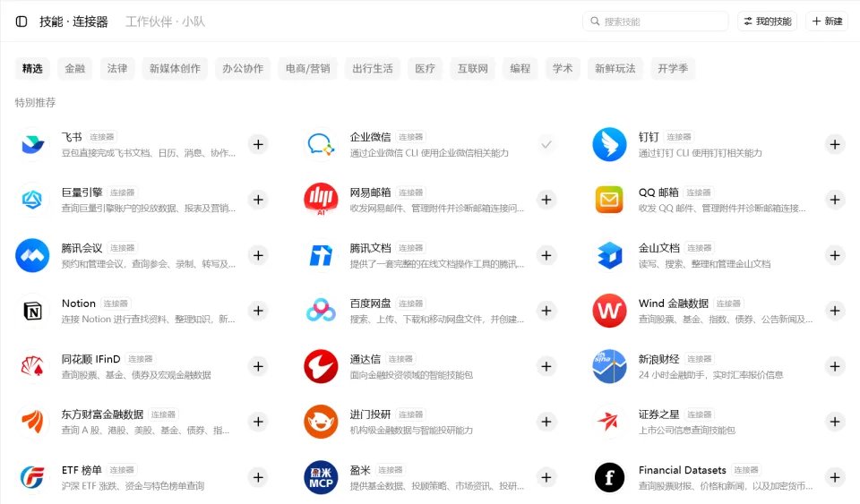This screenshot has width=860, height=504.
Task: Switch to the 编程 category tab
Action: 520,68
